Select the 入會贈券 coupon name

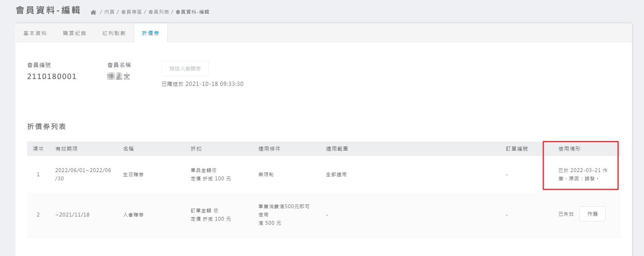[133, 215]
